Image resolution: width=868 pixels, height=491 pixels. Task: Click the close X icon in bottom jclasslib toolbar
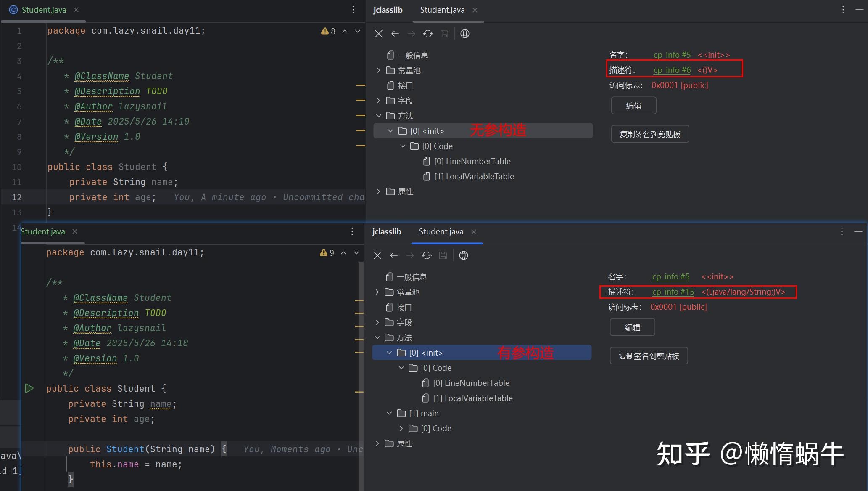(x=377, y=255)
